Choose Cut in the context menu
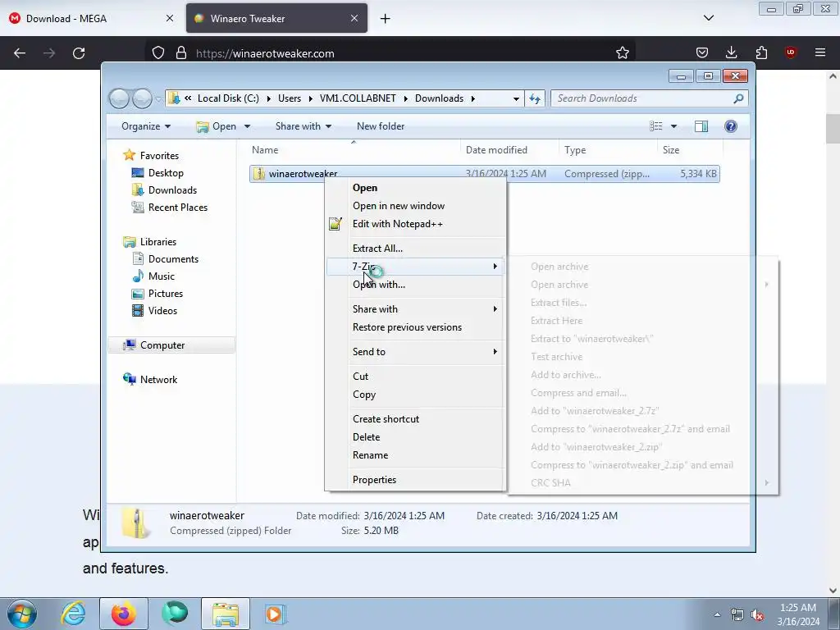Screen dimensions: 840x630 [415, 377]
